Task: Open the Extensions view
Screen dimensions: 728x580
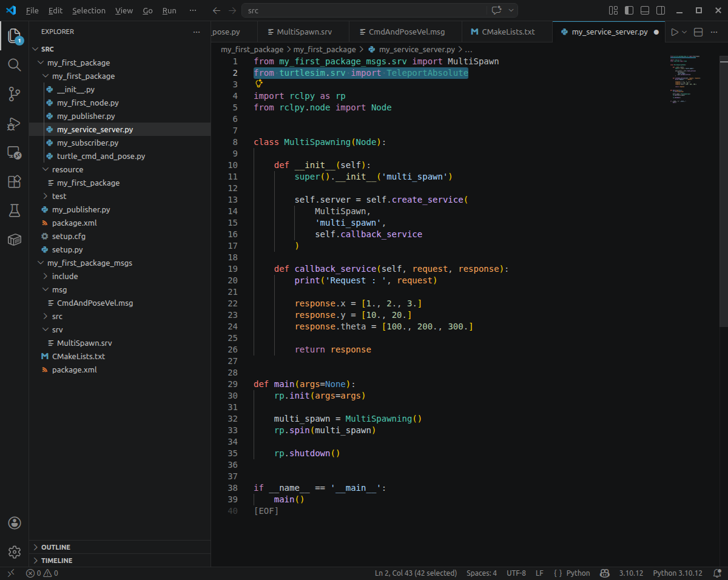Action: [x=15, y=182]
